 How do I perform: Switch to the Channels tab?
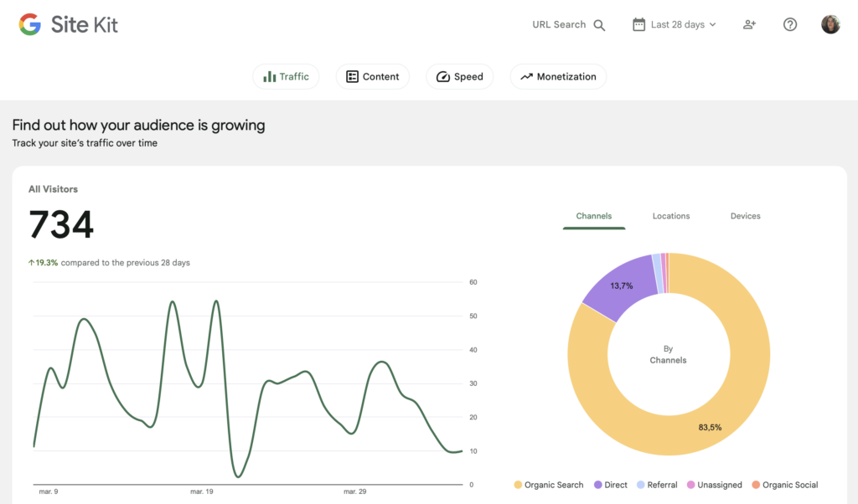click(x=593, y=216)
